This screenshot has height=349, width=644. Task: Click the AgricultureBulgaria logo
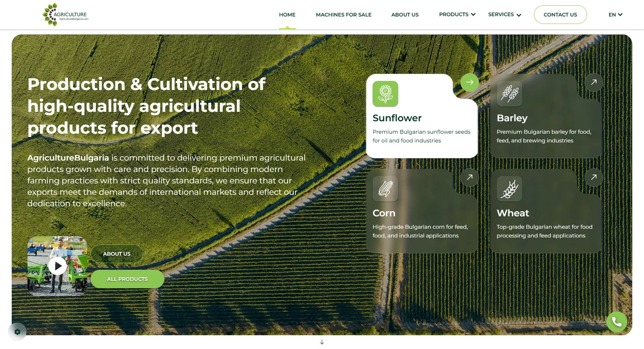pos(66,14)
